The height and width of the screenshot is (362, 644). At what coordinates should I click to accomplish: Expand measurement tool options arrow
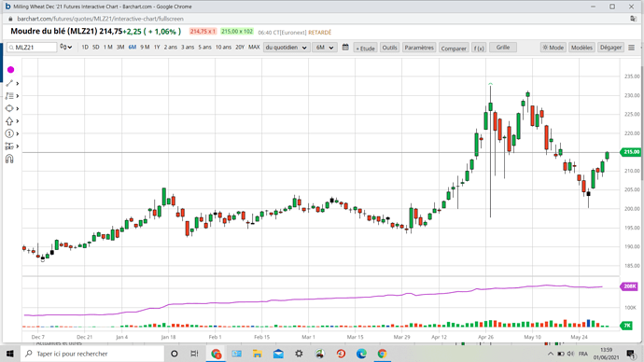(17, 146)
